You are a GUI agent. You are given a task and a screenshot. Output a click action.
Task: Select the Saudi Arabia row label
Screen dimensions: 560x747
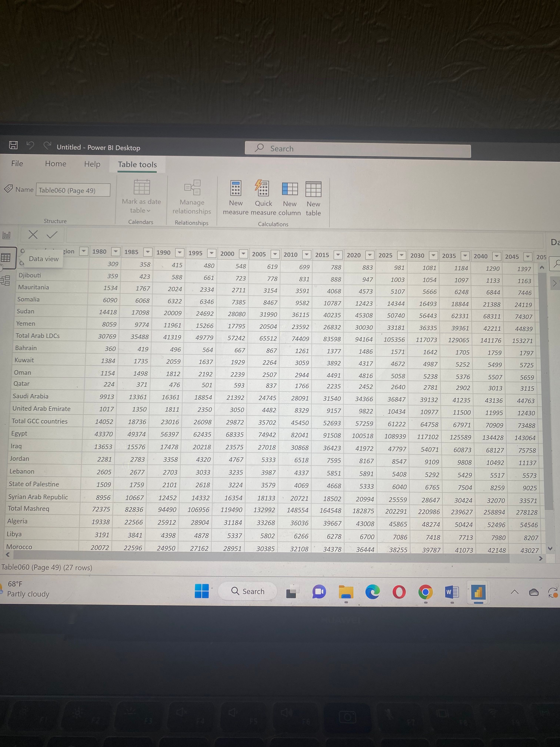pyautogui.click(x=30, y=396)
